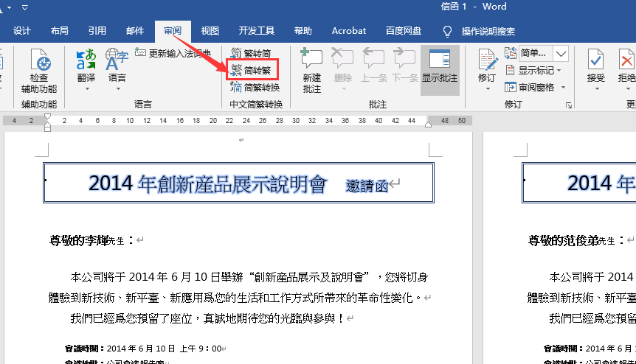The height and width of the screenshot is (364, 636).
Task: Click Update IME Dictionary (更新输入法词典)
Action: point(173,53)
